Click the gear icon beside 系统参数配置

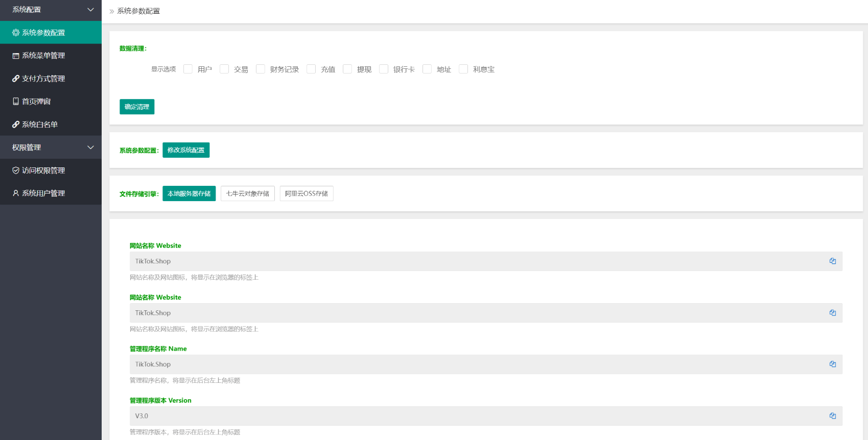pyautogui.click(x=16, y=33)
